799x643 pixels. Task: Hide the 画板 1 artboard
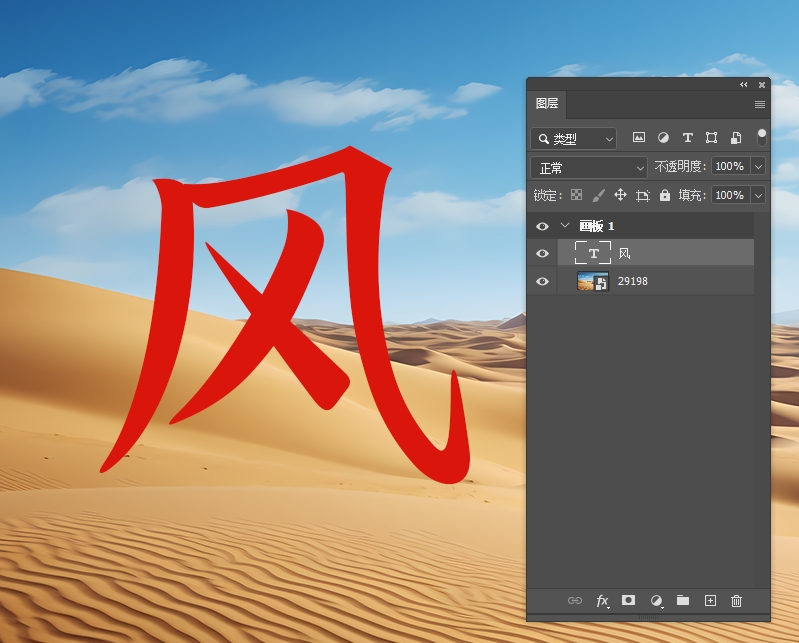click(x=542, y=226)
